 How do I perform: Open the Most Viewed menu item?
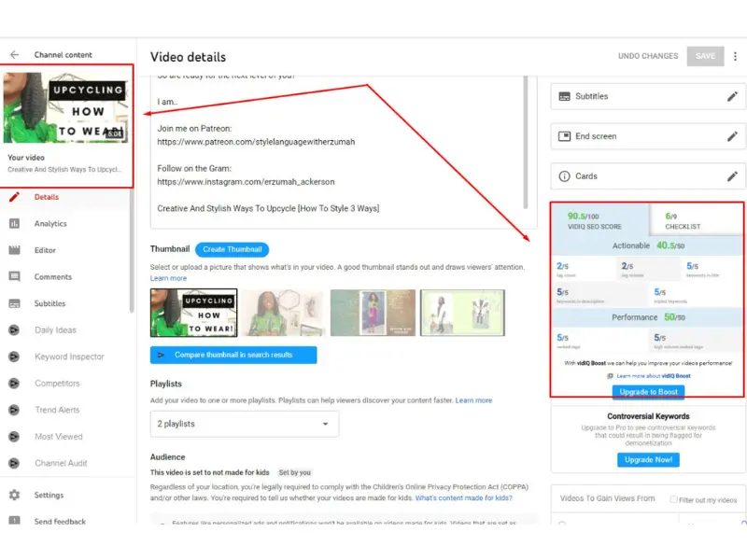tap(59, 437)
